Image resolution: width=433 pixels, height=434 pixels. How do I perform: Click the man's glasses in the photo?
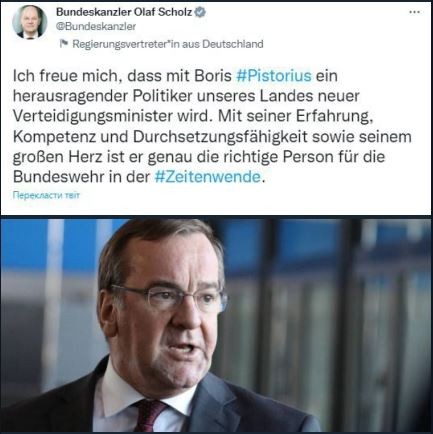[167, 298]
